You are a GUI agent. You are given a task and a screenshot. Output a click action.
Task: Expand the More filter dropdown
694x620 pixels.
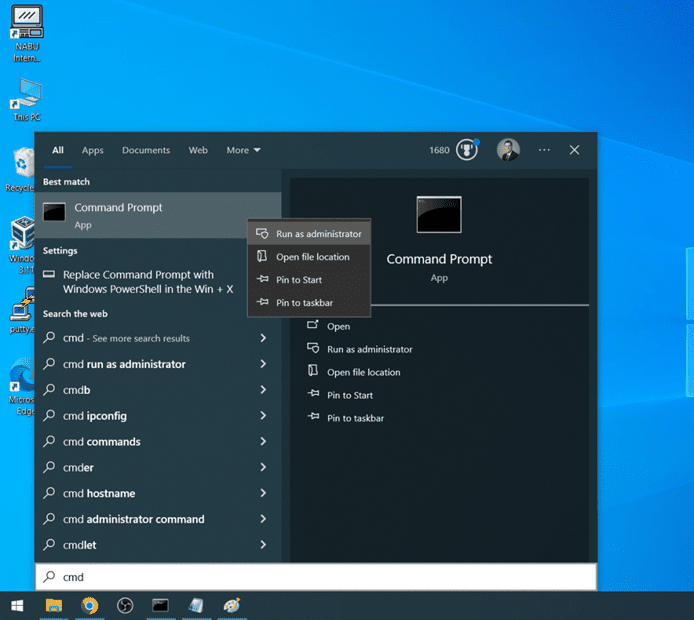point(243,150)
